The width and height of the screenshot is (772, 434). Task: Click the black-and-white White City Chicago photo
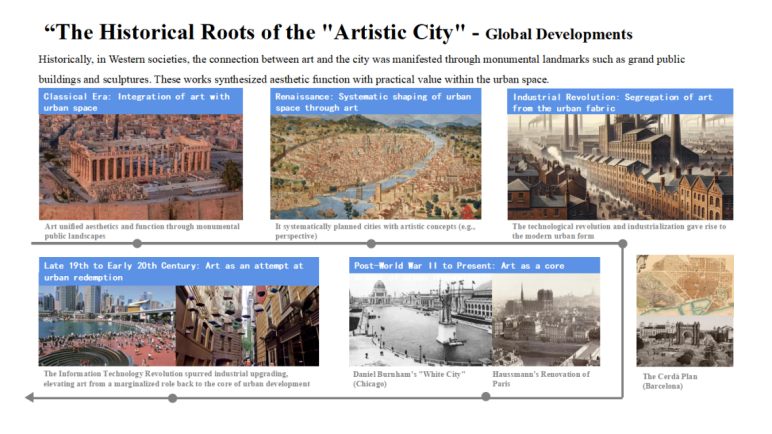[x=420, y=320]
